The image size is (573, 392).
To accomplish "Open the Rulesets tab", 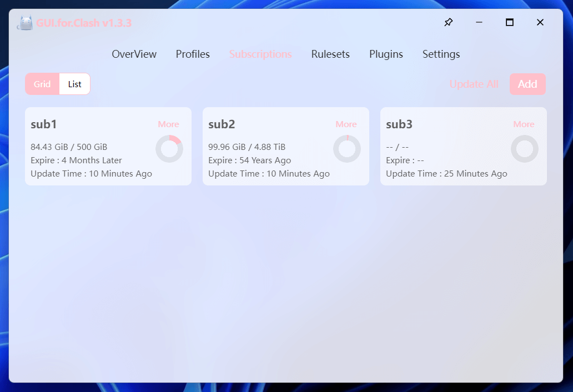I will pos(330,54).
